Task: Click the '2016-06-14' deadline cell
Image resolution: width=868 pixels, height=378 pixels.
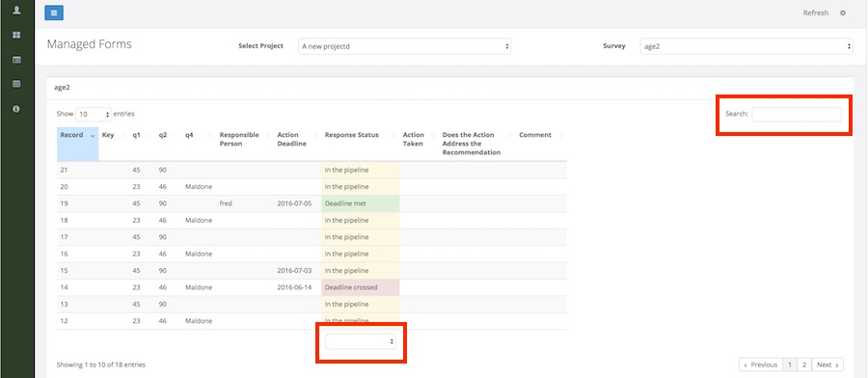Action: click(x=297, y=287)
